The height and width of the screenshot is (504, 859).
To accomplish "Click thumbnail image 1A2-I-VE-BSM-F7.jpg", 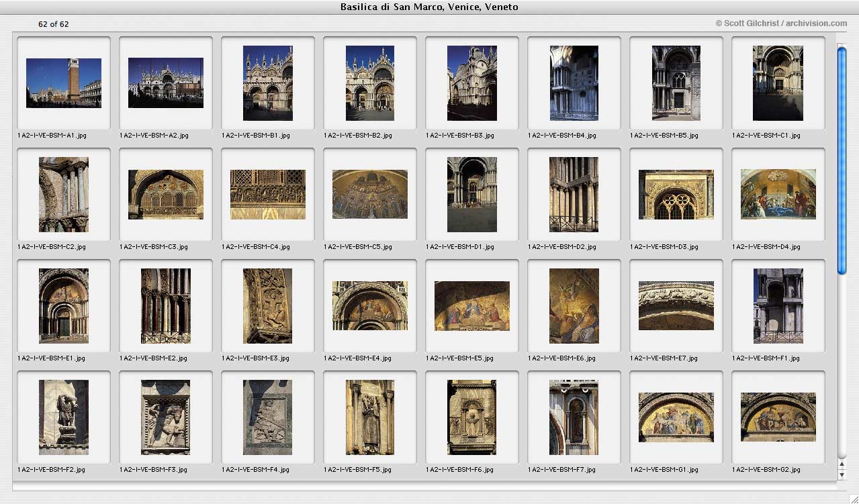I will tap(574, 417).
